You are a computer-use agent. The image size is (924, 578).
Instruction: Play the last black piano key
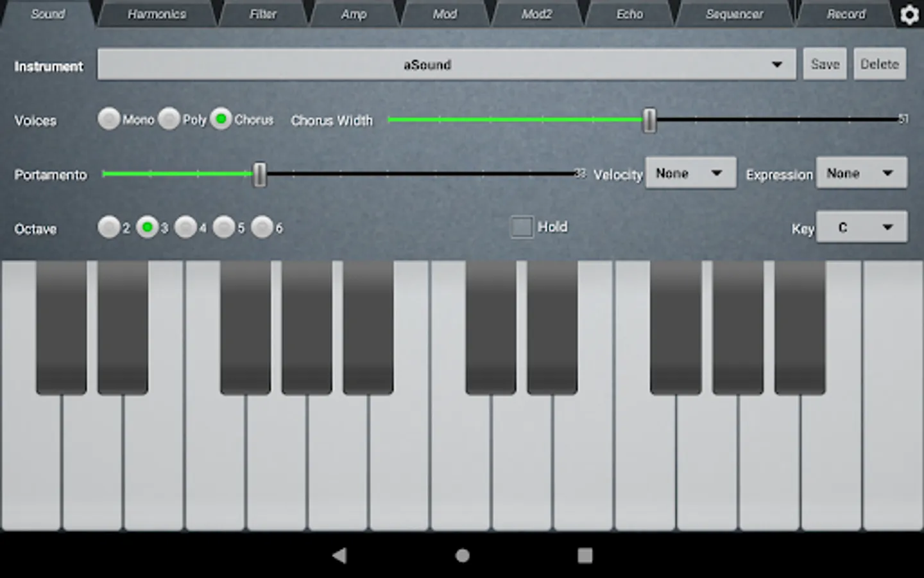click(x=800, y=326)
